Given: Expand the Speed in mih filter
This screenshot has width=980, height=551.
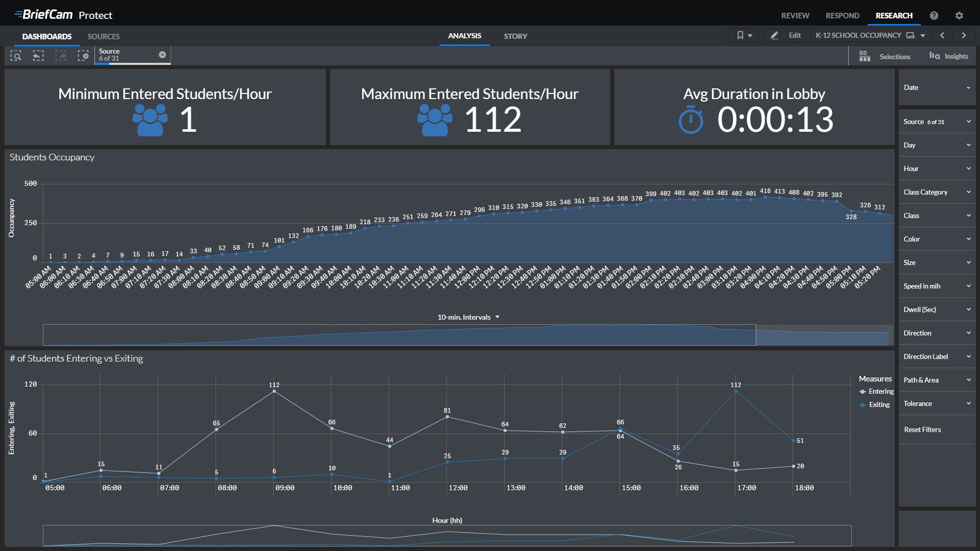Looking at the screenshot, I should pyautogui.click(x=937, y=286).
